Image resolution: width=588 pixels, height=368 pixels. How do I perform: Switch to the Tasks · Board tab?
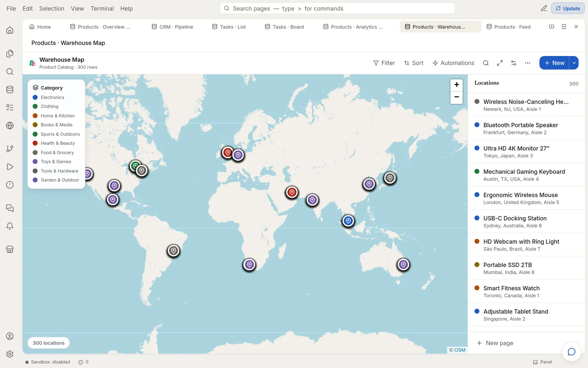tap(284, 27)
